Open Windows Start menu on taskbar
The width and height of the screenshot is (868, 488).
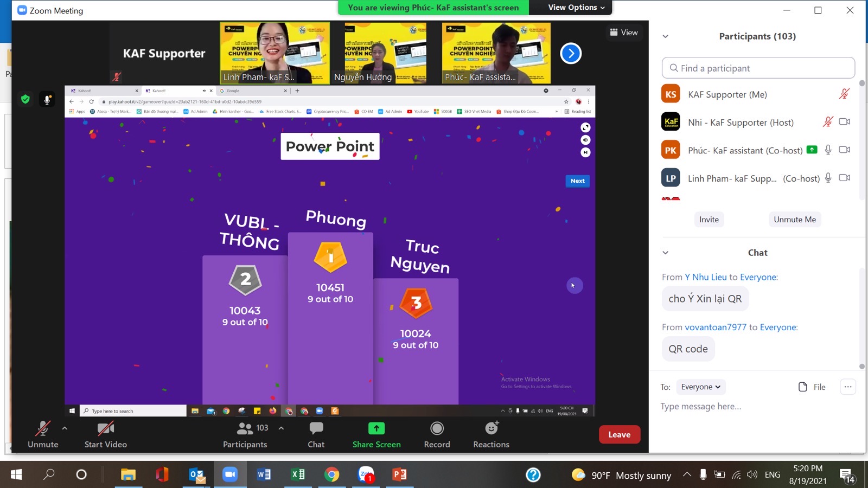[x=16, y=475]
